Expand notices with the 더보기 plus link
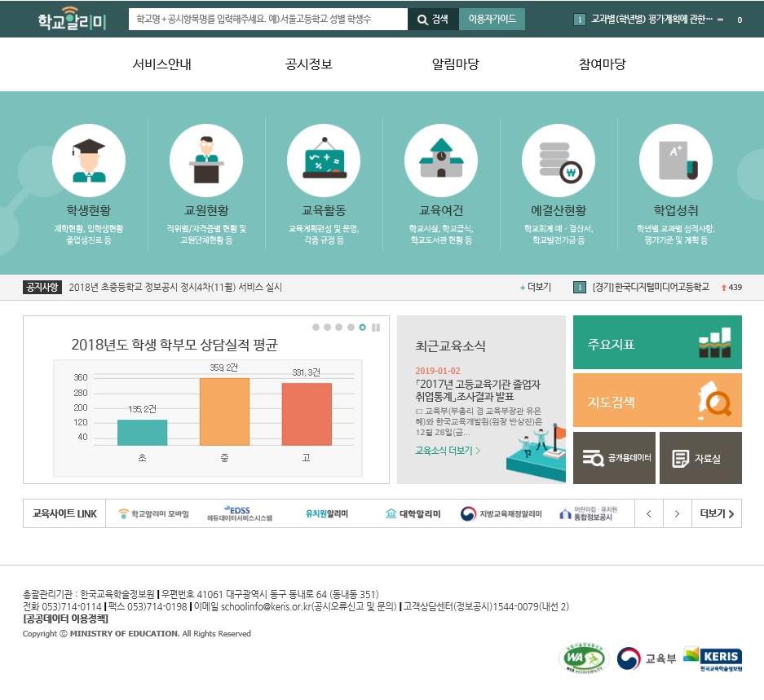764x700 pixels. point(536,288)
